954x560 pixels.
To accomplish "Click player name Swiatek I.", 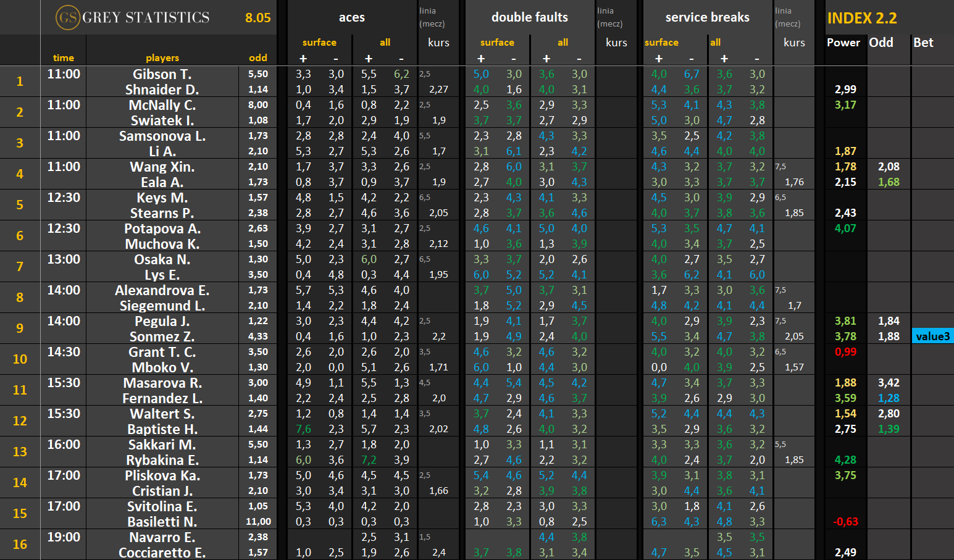I will point(162,120).
